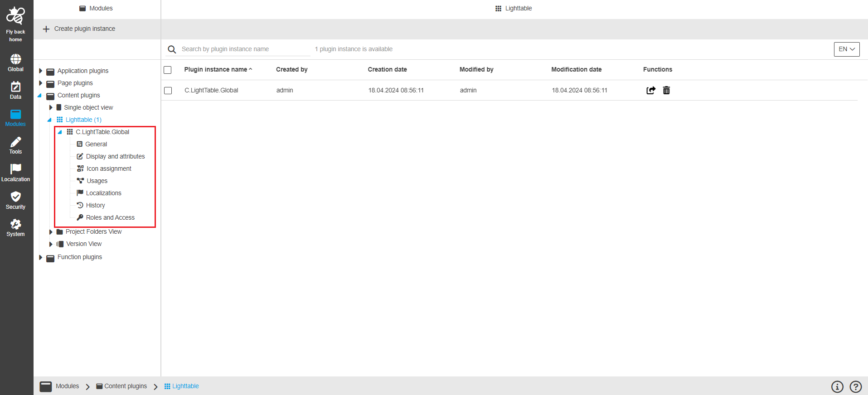Select the Application plugins tree item
Image resolution: width=868 pixels, height=395 pixels.
[82, 71]
